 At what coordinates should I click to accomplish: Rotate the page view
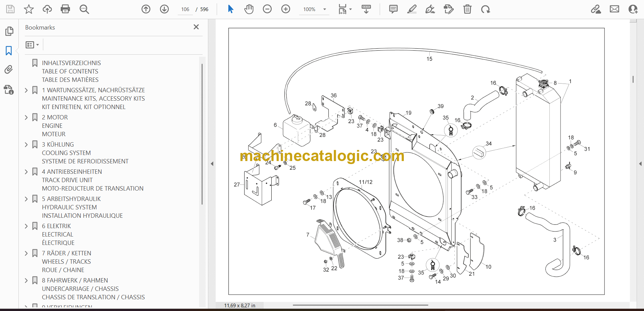[x=485, y=9]
